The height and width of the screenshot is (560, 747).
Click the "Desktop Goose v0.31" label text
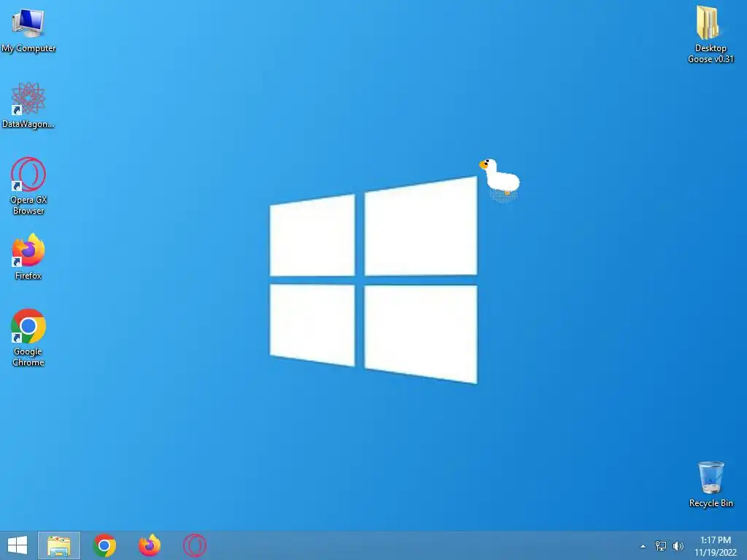711,53
